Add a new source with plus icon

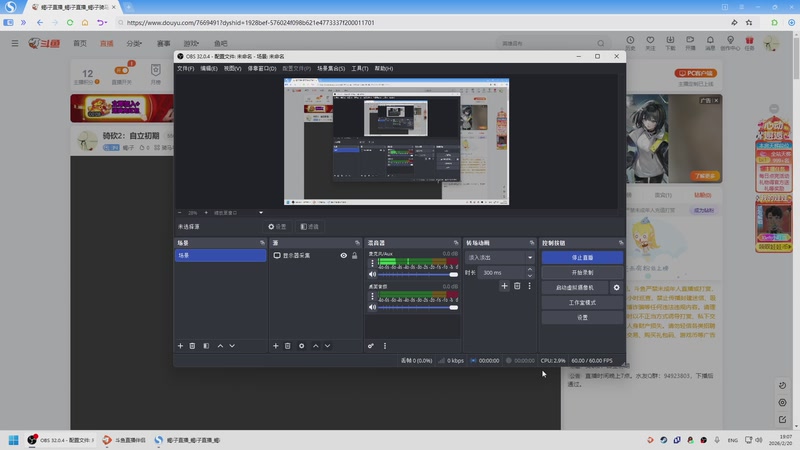tap(276, 346)
